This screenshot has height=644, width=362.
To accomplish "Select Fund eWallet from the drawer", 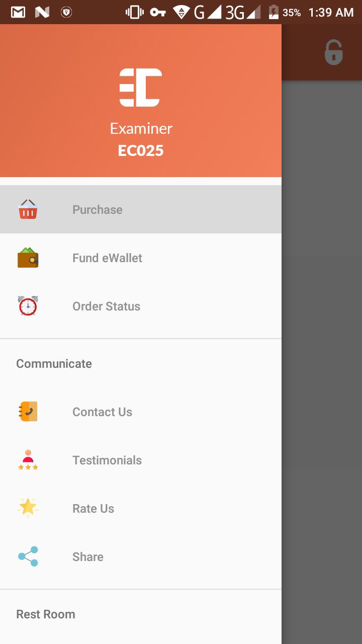I will pos(141,258).
